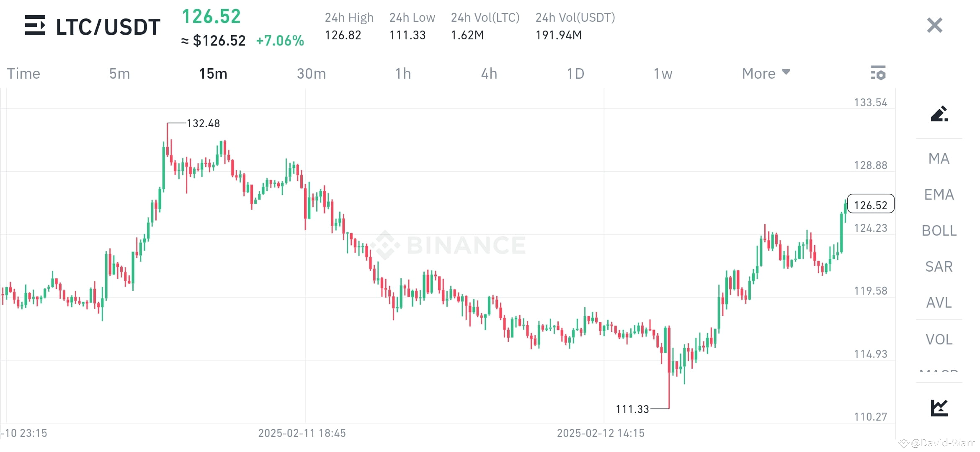This screenshot has height=452, width=980.
Task: Select the SAR indicator
Action: [938, 267]
